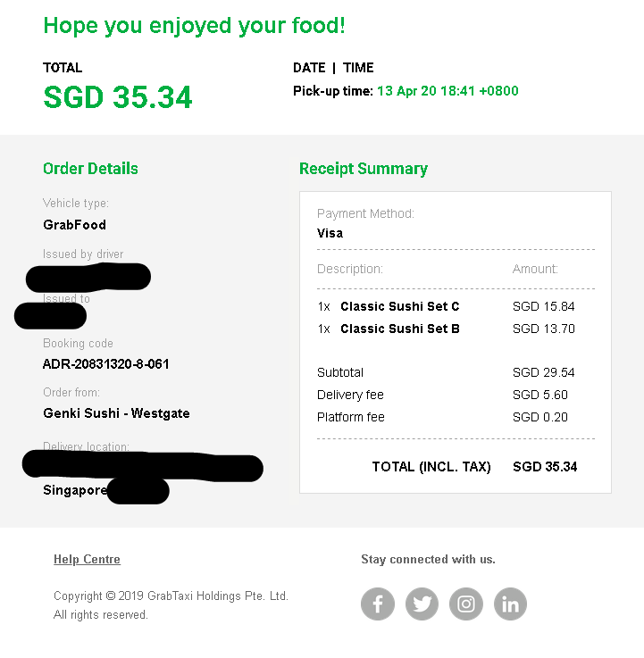Open the Instagram social icon
Screen dimensions: 644x658
pos(466,604)
